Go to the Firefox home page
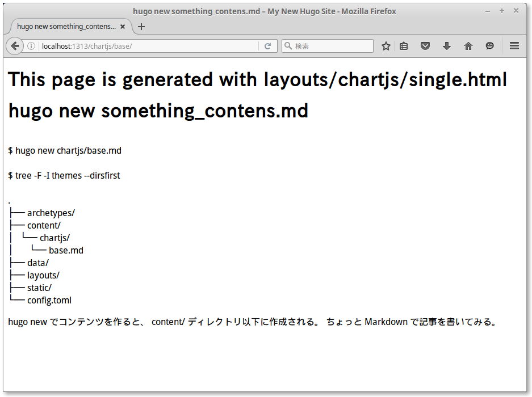 coord(468,46)
